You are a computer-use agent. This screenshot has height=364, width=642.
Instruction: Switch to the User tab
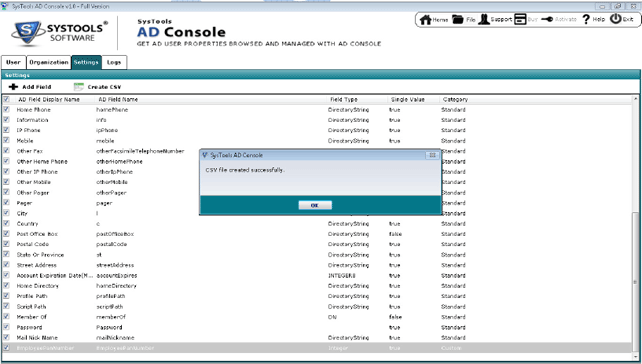coord(14,62)
